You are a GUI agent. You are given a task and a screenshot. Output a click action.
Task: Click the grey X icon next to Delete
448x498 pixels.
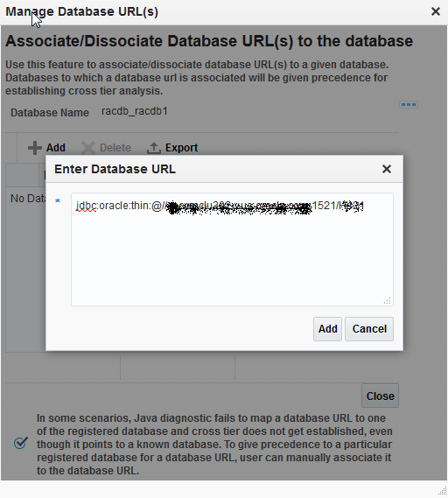point(88,148)
